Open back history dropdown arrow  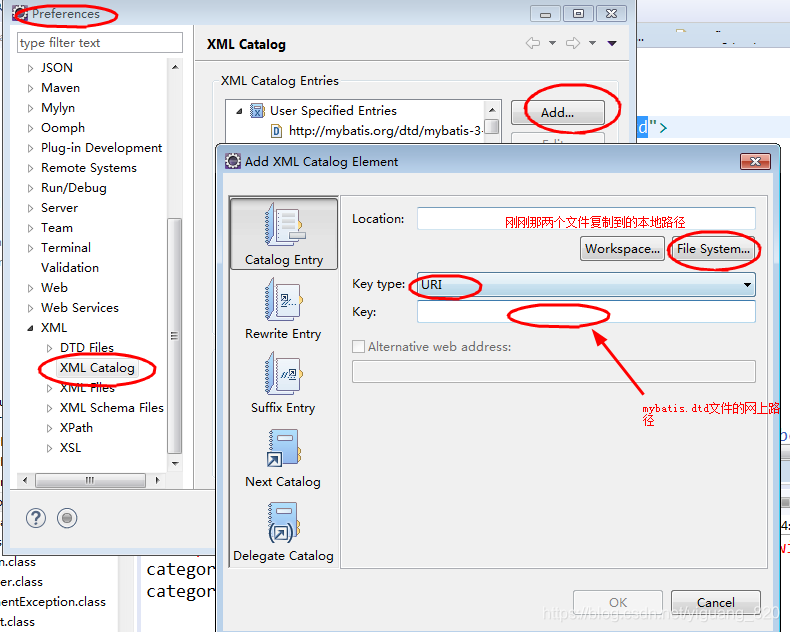(552, 43)
